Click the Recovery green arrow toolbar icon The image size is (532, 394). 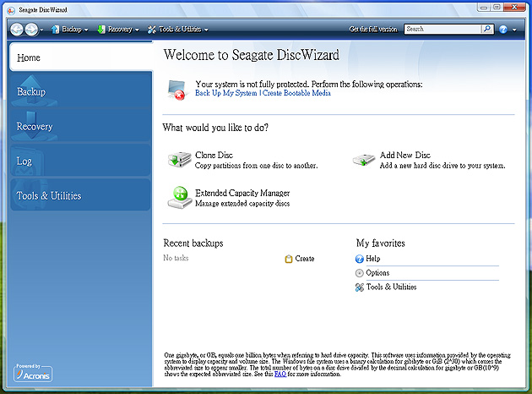click(101, 30)
